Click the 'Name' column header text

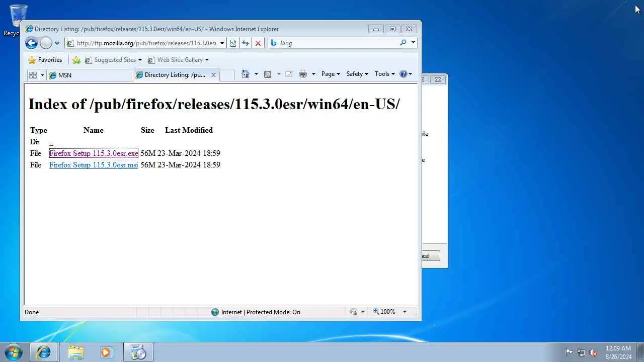click(94, 130)
